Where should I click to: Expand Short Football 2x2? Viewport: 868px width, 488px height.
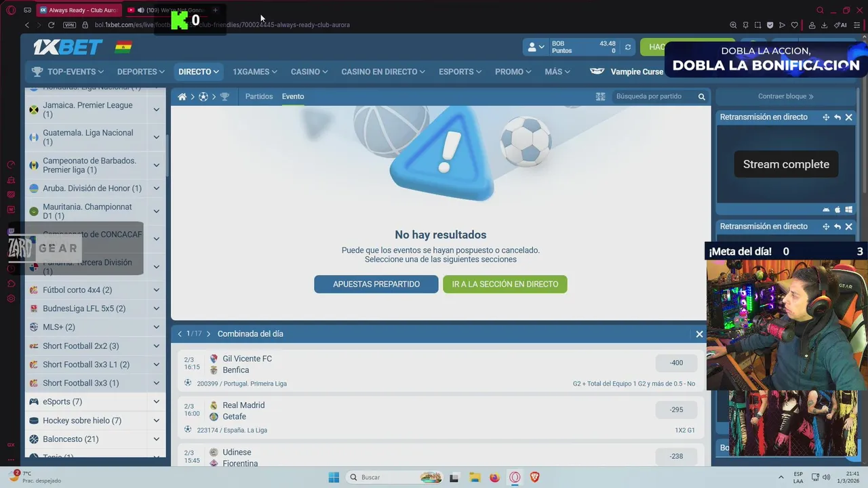pos(156,346)
